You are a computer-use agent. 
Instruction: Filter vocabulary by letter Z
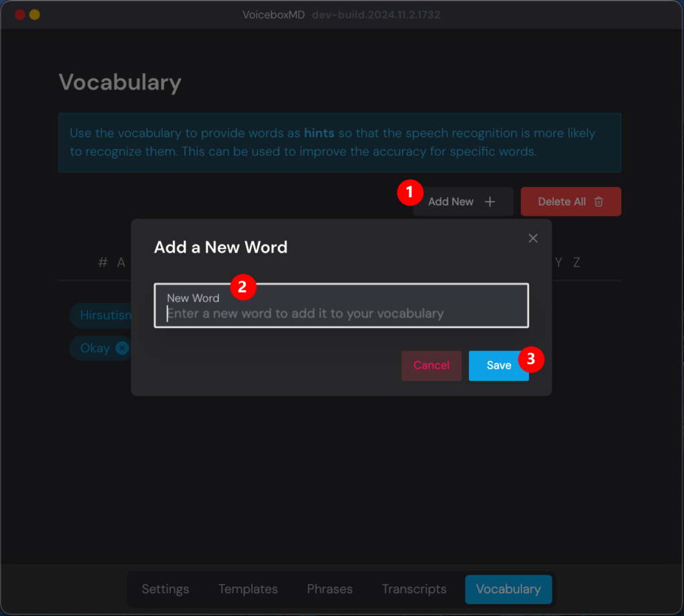pyautogui.click(x=576, y=263)
